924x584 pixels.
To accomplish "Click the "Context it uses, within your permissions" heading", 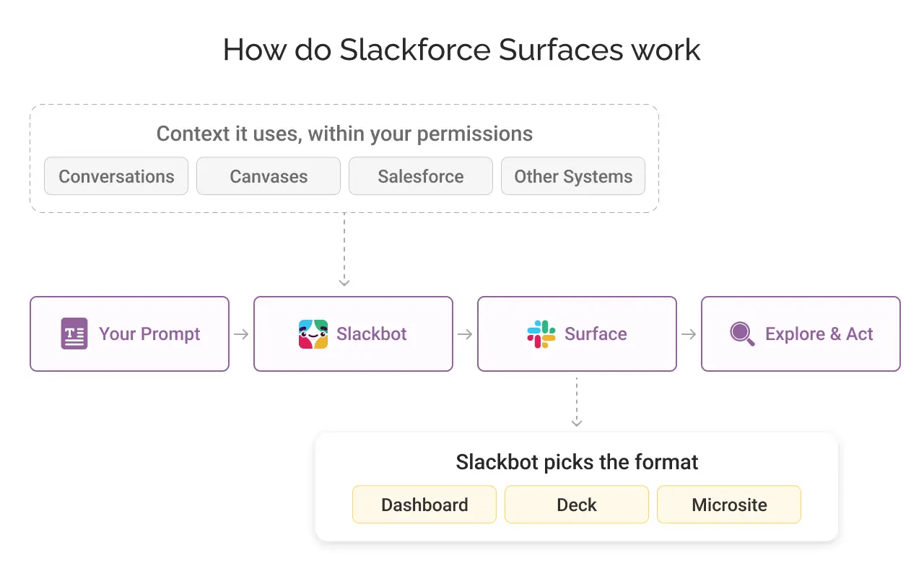I will point(344,134).
